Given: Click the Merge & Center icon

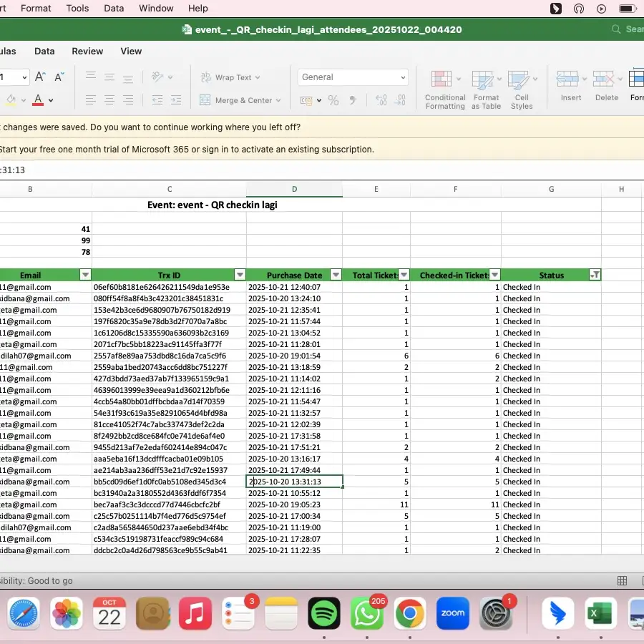Looking at the screenshot, I should coord(205,99).
